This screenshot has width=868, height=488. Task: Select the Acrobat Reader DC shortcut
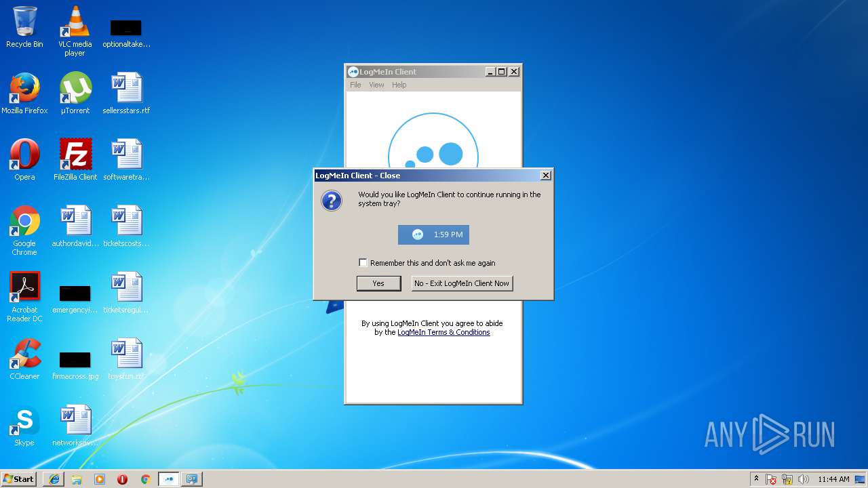tap(24, 297)
